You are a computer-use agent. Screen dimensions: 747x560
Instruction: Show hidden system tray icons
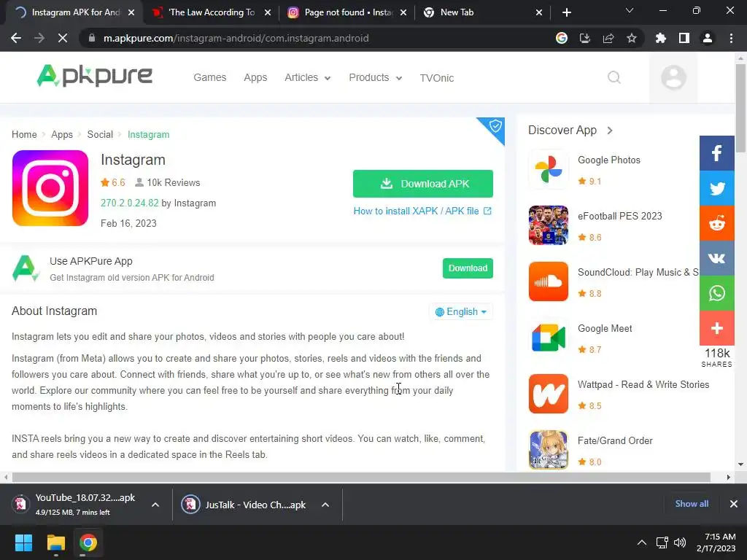click(x=642, y=542)
